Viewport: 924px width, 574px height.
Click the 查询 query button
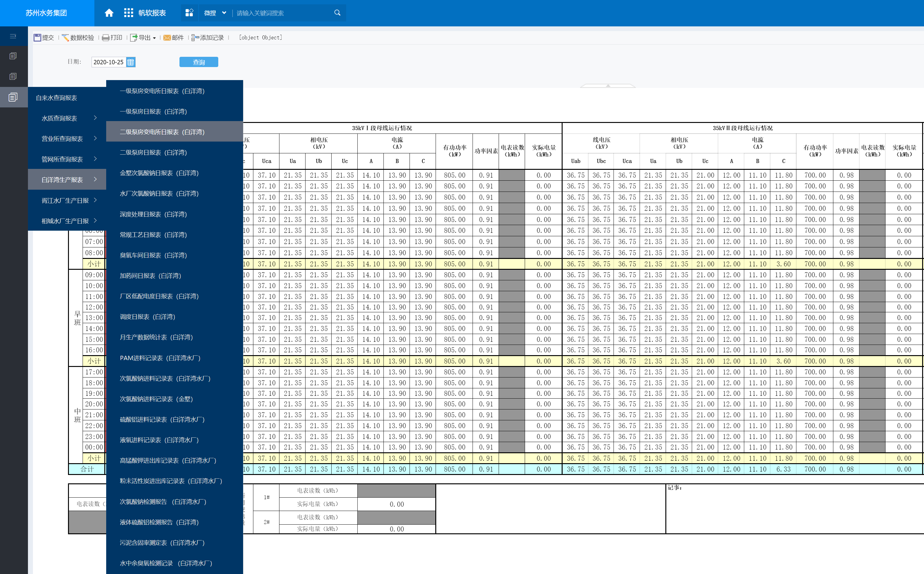pos(198,62)
